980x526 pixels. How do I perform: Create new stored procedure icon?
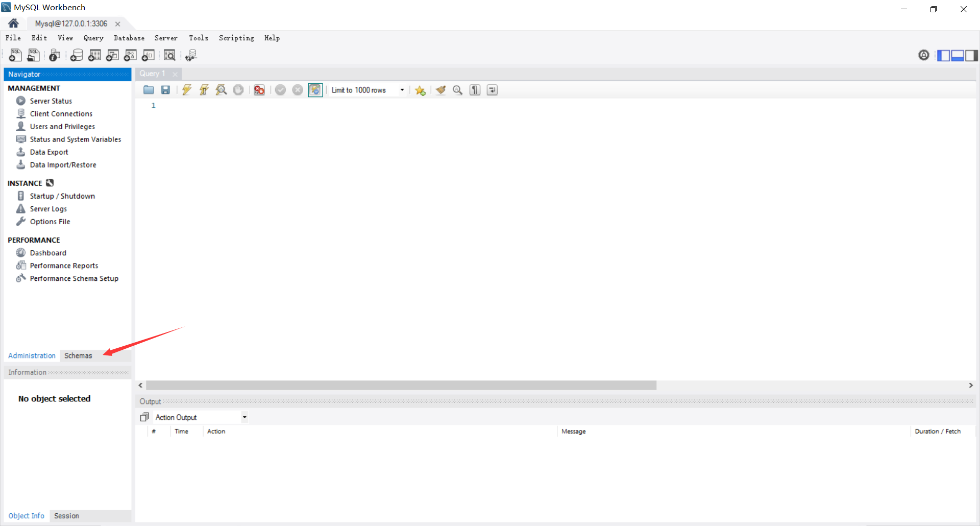[130, 55]
